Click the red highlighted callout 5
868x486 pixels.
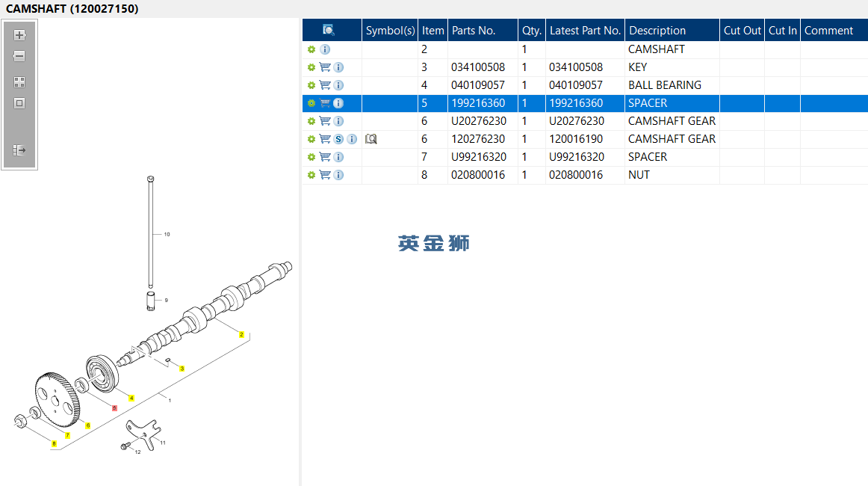114,408
